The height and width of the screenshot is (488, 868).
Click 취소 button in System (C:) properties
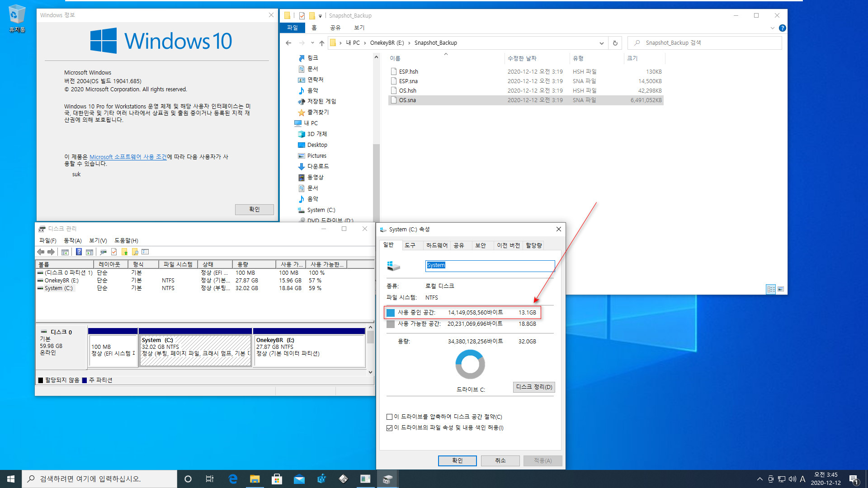500,460
